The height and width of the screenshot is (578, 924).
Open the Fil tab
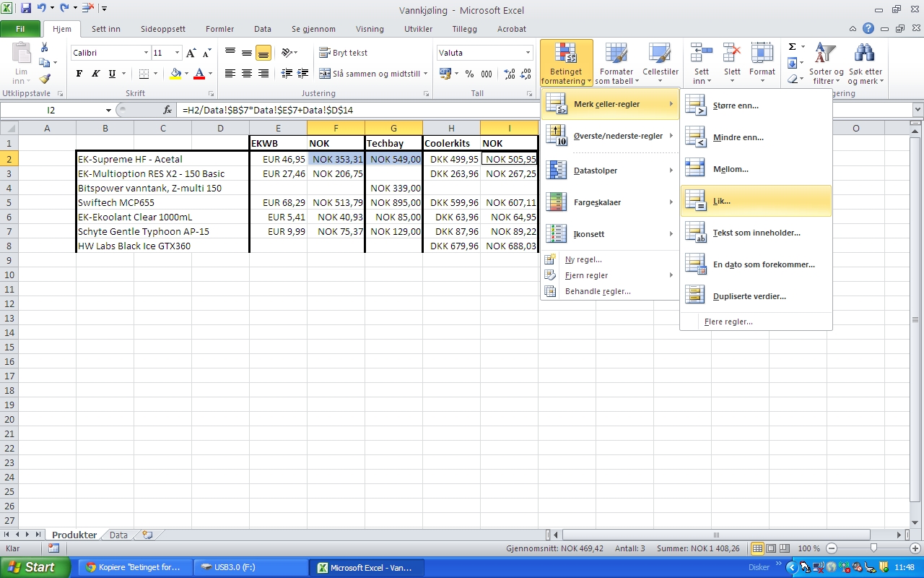point(20,29)
